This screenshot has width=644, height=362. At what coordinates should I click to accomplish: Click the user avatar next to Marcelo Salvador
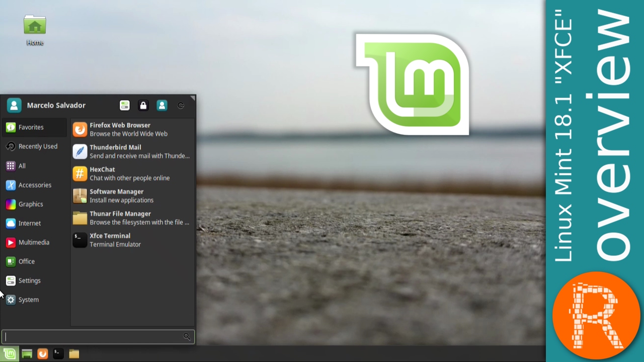14,105
